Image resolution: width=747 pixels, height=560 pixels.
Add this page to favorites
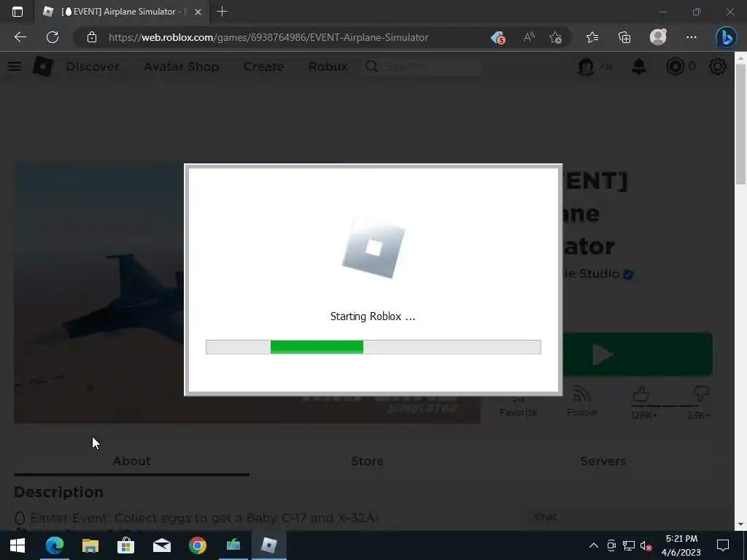coord(555,37)
